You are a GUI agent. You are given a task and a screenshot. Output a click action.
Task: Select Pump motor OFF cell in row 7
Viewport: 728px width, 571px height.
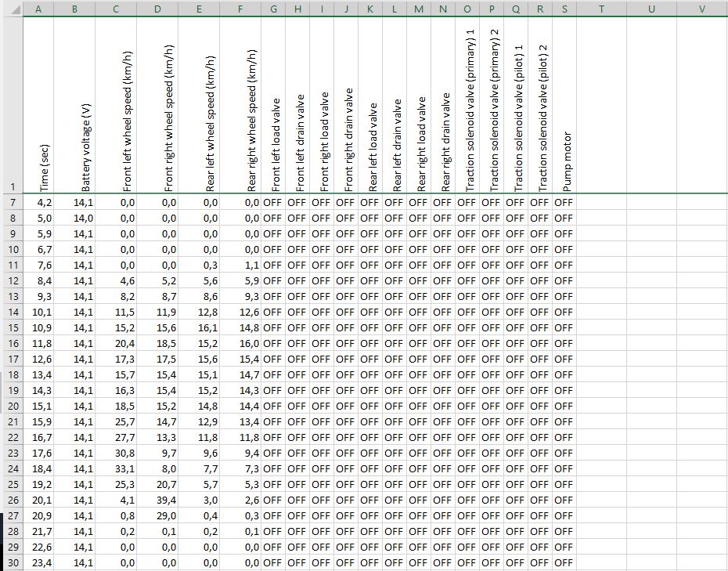pos(564,202)
